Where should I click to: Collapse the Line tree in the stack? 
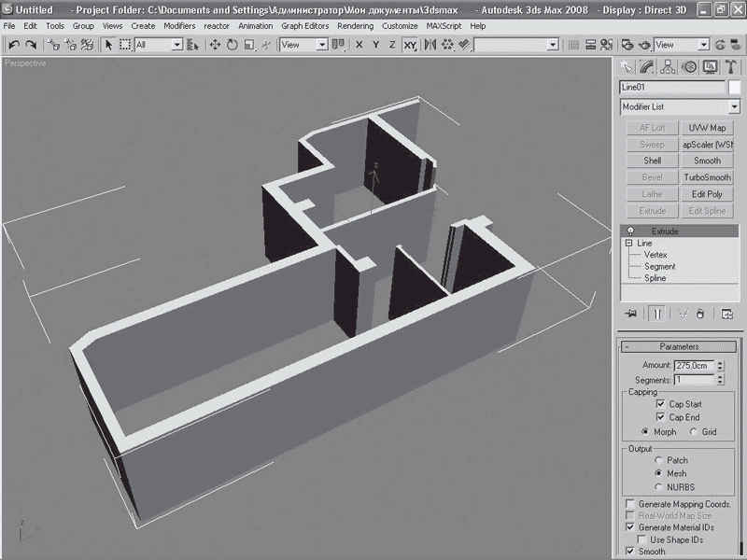(629, 243)
